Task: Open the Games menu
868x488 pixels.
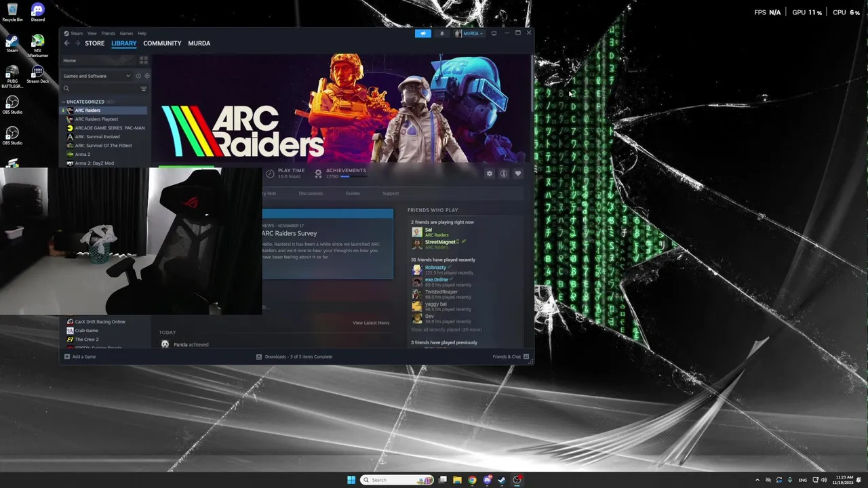Action: pyautogui.click(x=126, y=33)
